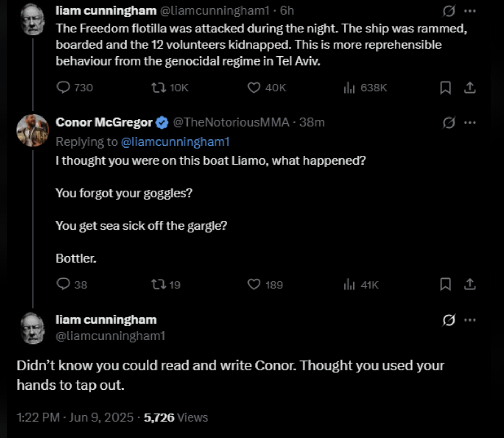The image size is (504, 438).
Task: Click the @liamcunningham1 mention link
Action: [x=175, y=142]
